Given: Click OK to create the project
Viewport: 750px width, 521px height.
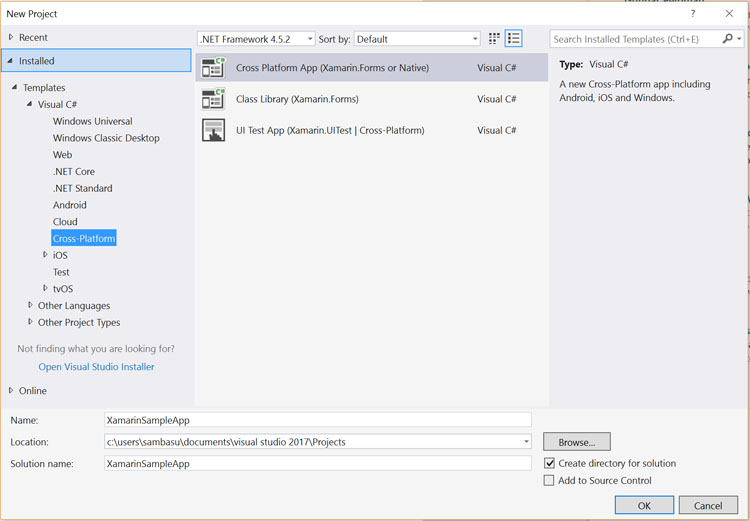Looking at the screenshot, I should [x=644, y=505].
